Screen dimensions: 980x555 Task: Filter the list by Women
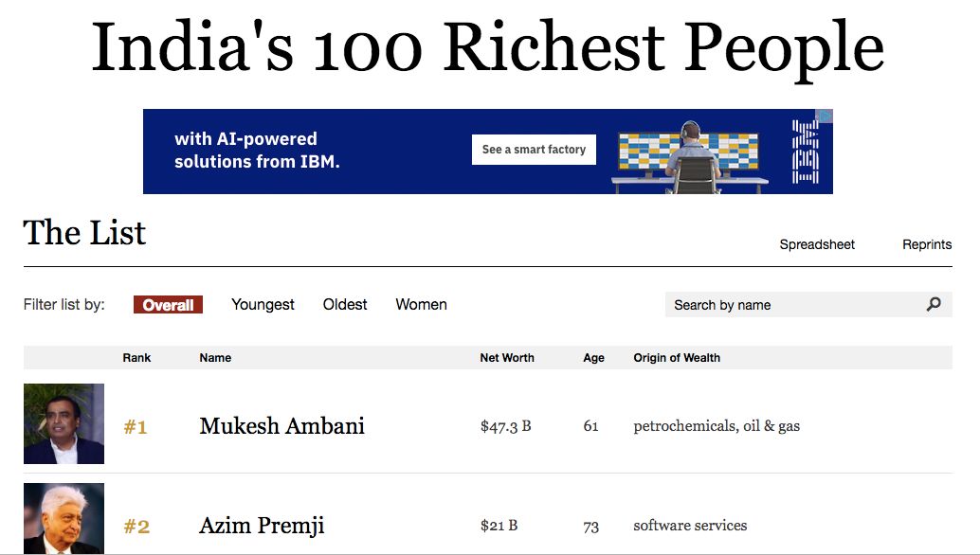tap(421, 305)
